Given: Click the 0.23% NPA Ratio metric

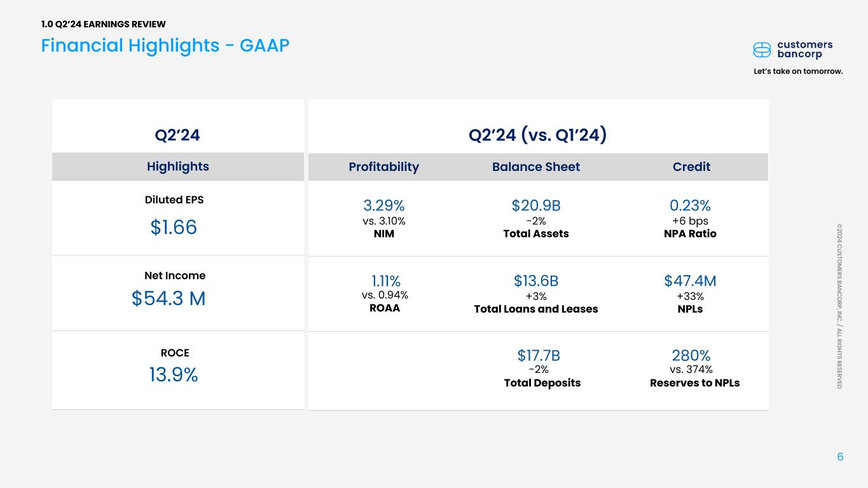Looking at the screenshot, I should tap(690, 206).
